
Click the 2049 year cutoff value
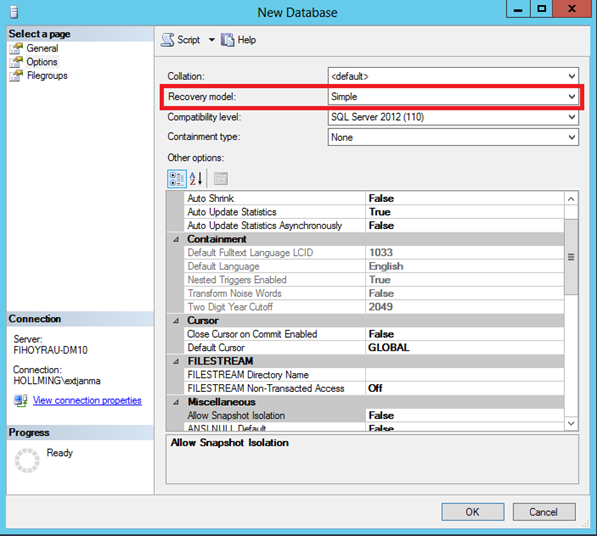[380, 307]
